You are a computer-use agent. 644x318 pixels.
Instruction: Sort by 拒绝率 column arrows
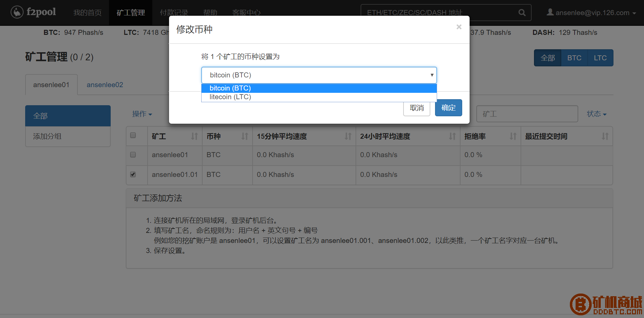(x=513, y=136)
